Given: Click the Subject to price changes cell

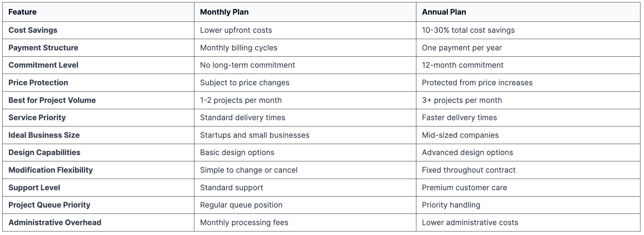Looking at the screenshot, I should click(245, 83).
